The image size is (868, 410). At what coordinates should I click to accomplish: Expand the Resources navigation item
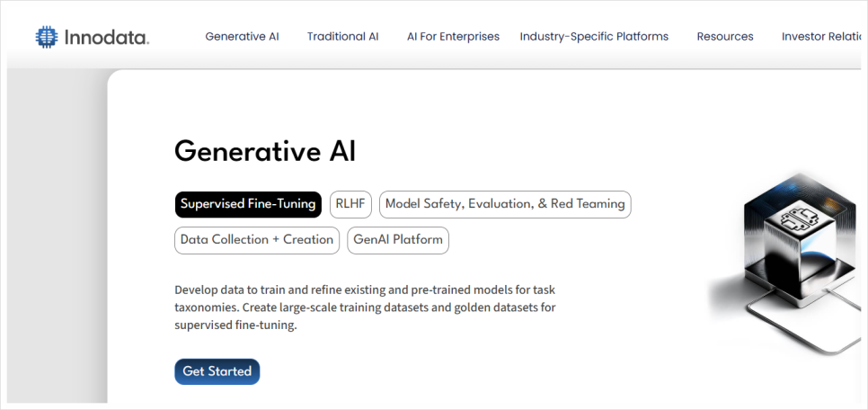click(724, 37)
